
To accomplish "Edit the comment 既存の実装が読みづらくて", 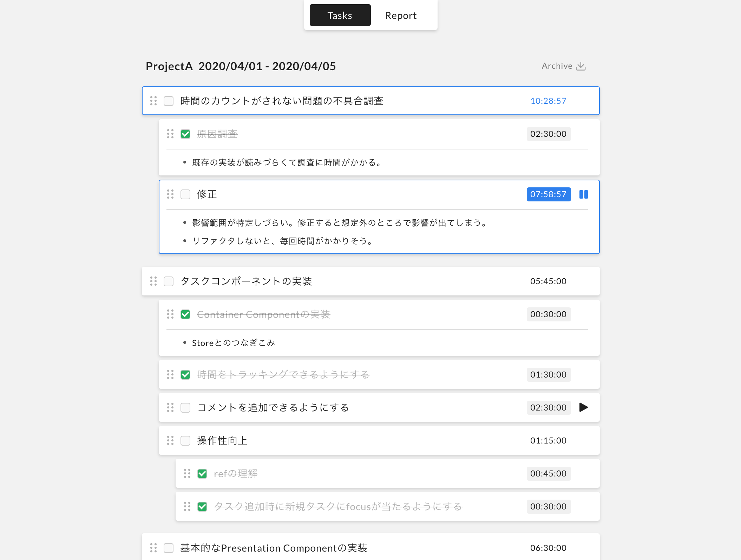I will [x=287, y=162].
